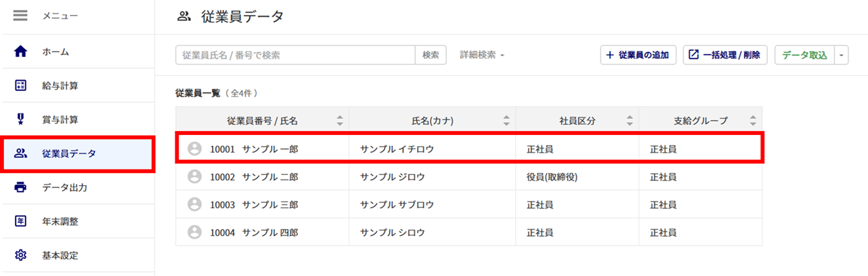This screenshot has height=276, width=868.
Task: Click the bonus medal icon
Action: pos(21,119)
